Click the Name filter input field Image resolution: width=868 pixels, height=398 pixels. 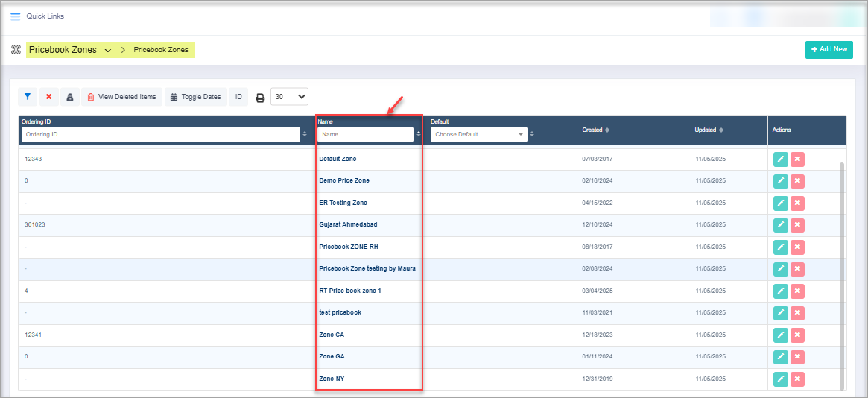click(365, 135)
